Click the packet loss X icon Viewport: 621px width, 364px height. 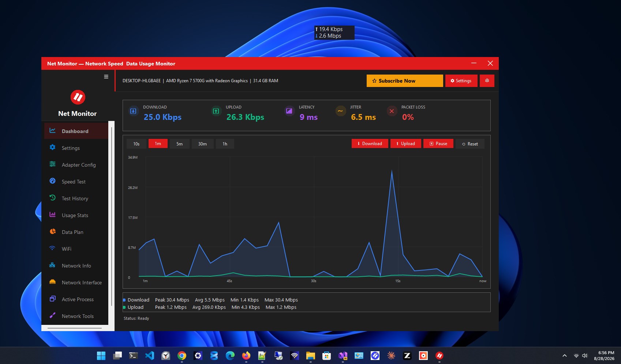tap(392, 111)
